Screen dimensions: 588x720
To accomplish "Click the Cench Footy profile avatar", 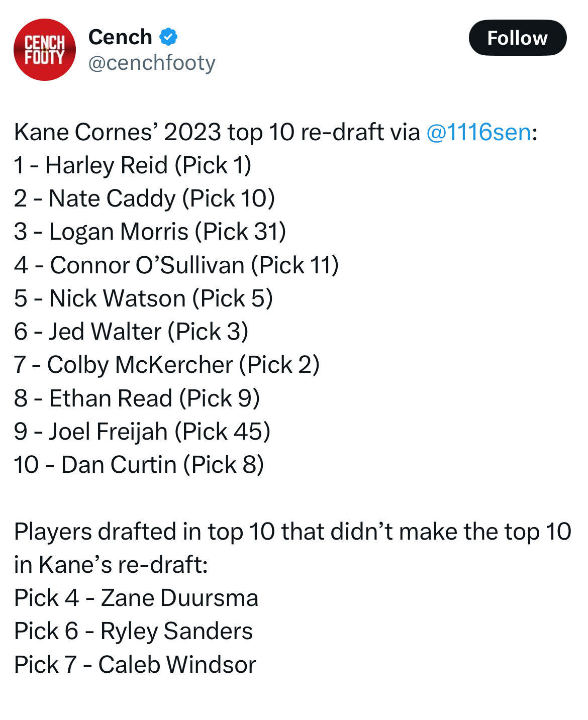I will point(45,50).
